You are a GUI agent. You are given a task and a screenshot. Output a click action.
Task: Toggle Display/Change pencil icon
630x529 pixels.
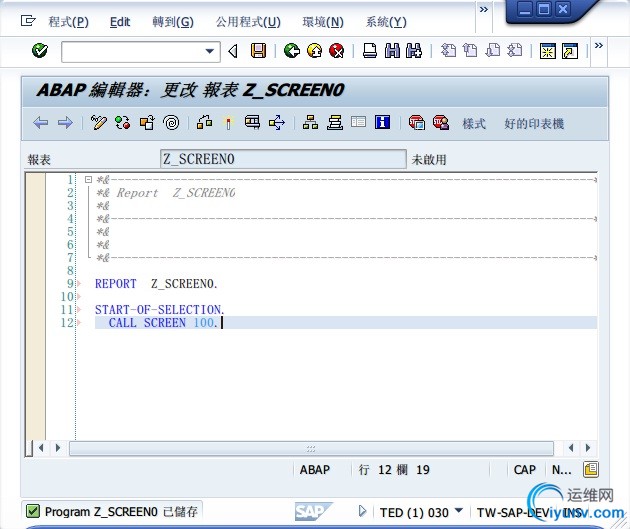tap(98, 122)
